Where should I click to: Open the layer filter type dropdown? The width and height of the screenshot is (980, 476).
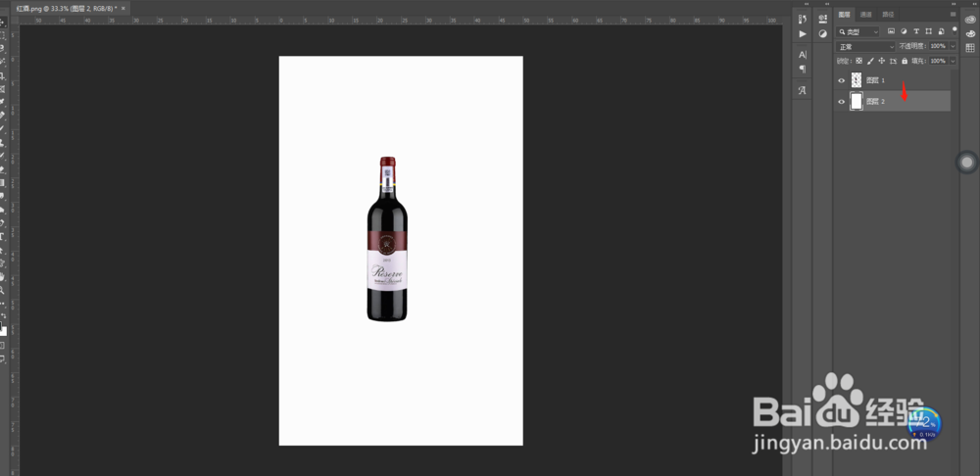click(857, 32)
